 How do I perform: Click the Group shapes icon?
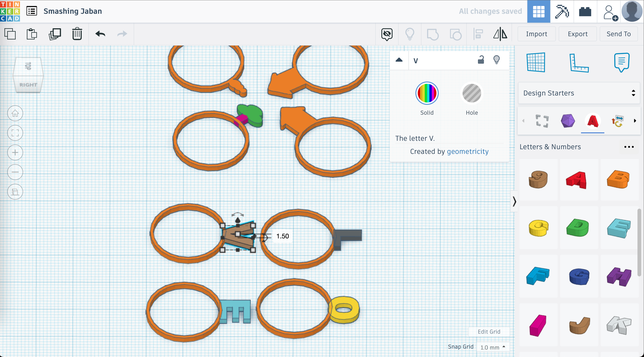[432, 34]
